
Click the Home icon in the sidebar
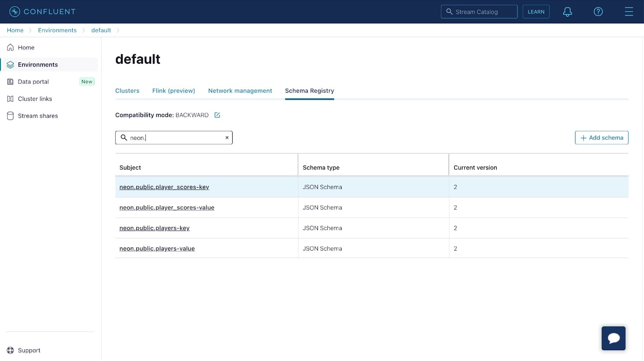10,47
